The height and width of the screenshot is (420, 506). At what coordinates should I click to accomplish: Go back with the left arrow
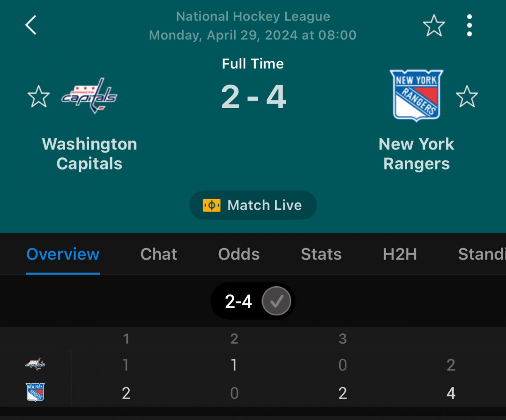pos(31,25)
